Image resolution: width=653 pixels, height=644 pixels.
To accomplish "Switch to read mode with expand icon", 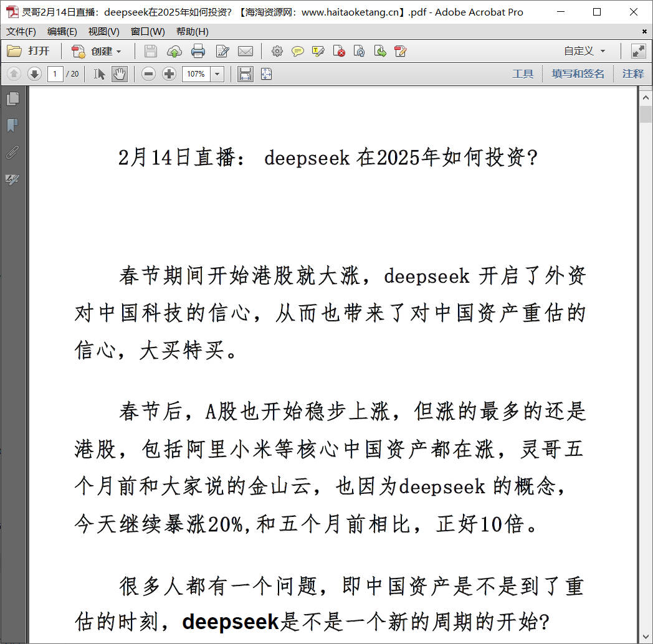I will pos(639,51).
